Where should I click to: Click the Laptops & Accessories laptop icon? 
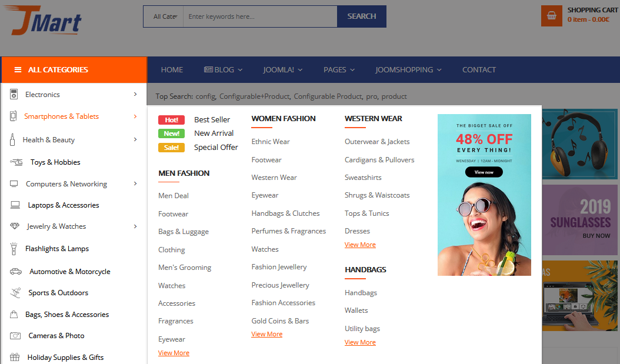pyautogui.click(x=15, y=205)
